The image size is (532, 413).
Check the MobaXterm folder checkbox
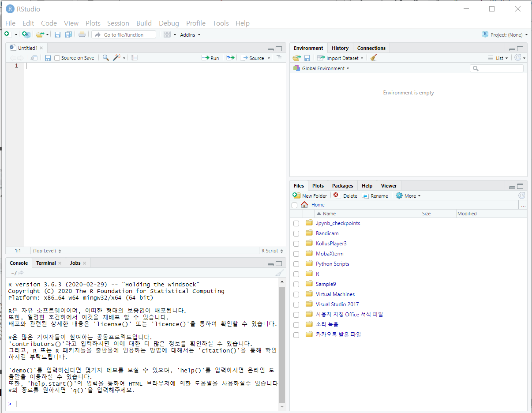pos(296,254)
